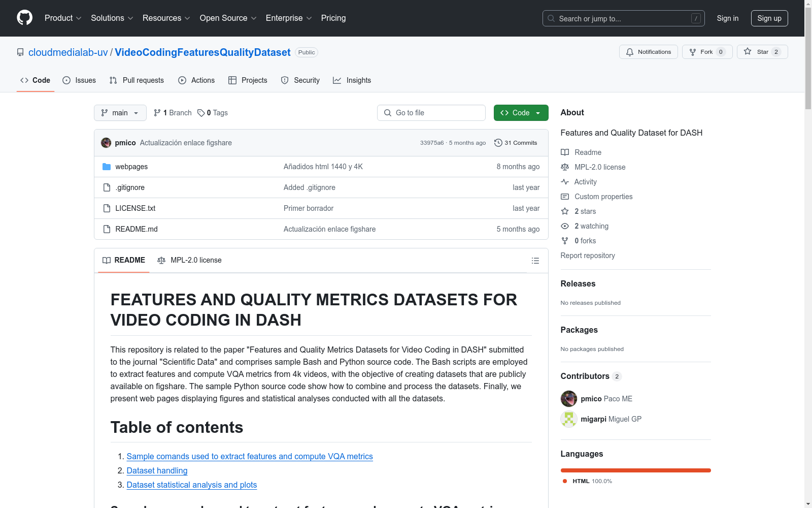Open the cloudmedialab-uv owner link
Image resolution: width=812 pixels, height=508 pixels.
coord(68,52)
